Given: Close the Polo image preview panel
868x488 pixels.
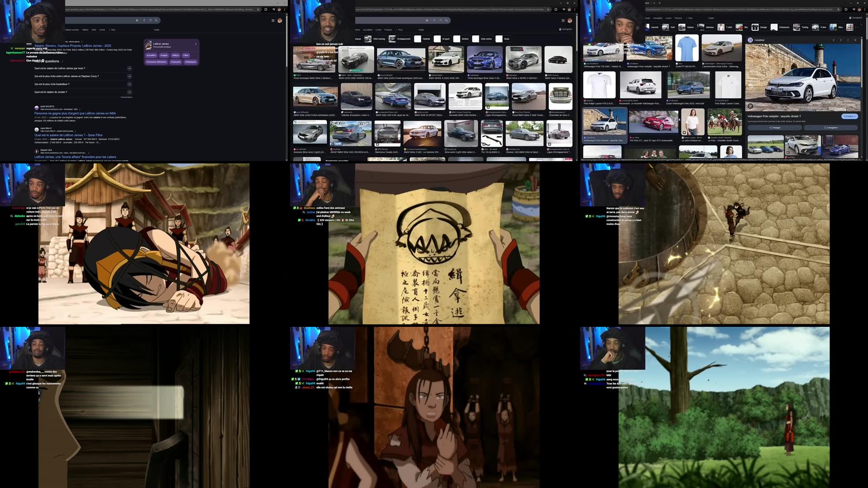Looking at the screenshot, I should point(855,40).
